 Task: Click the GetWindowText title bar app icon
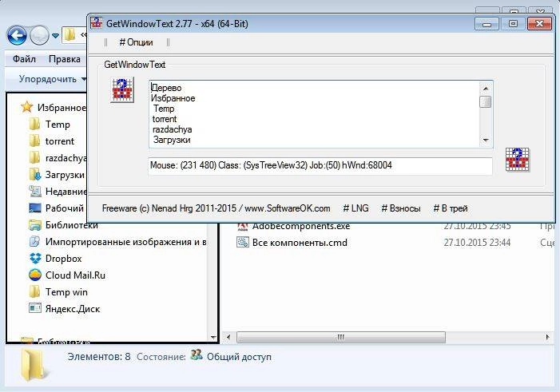point(96,23)
